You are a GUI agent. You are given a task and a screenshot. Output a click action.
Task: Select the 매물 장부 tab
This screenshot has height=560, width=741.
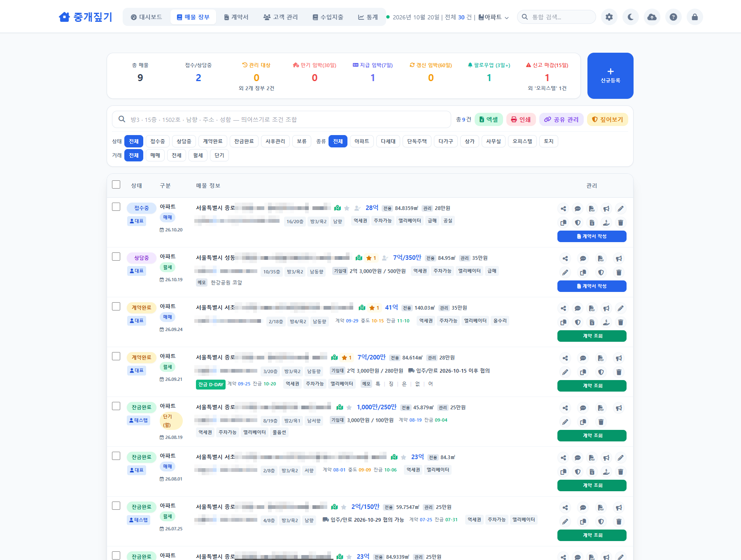point(193,17)
